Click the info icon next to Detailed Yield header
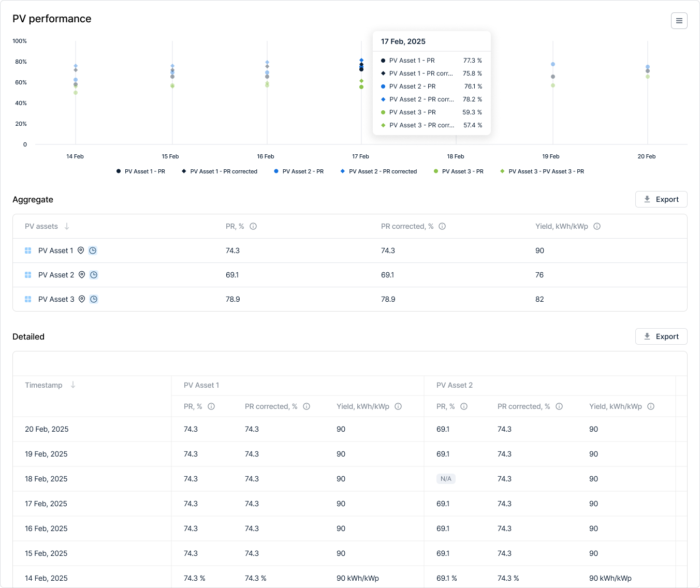Image resolution: width=700 pixels, height=588 pixels. click(398, 406)
